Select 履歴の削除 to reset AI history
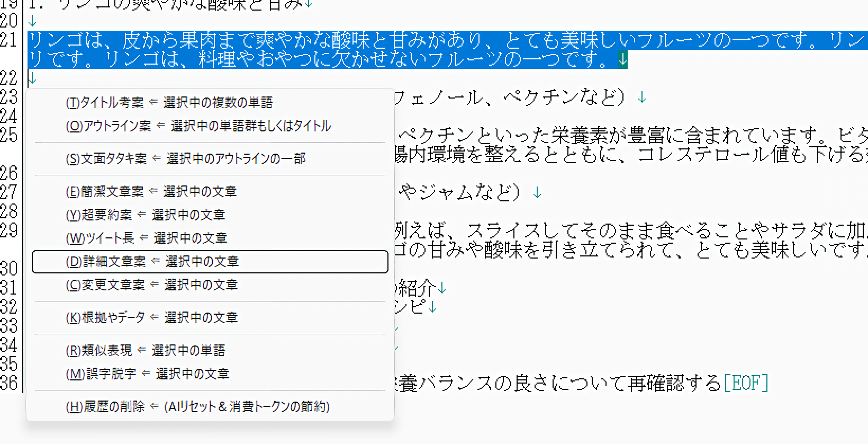The height and width of the screenshot is (444, 868). tap(197, 406)
